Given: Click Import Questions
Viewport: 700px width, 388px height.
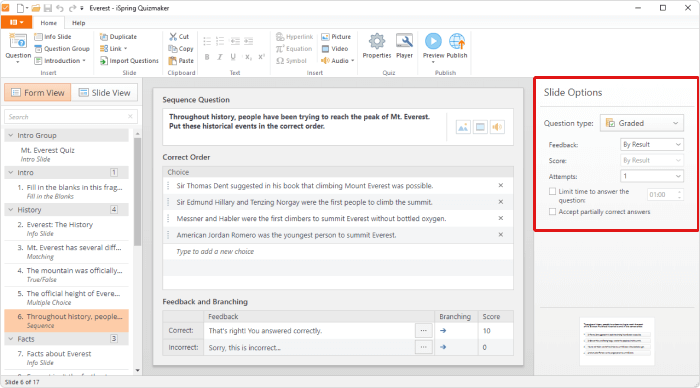Looking at the screenshot, I should 129,61.
